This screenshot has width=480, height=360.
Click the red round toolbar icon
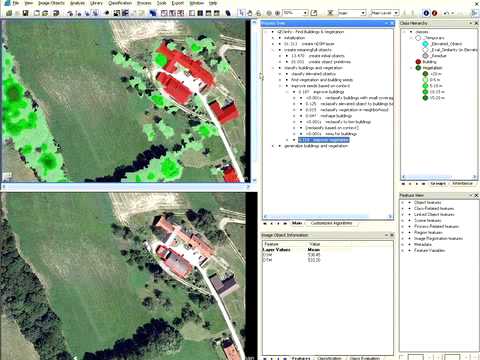[x=434, y=13]
